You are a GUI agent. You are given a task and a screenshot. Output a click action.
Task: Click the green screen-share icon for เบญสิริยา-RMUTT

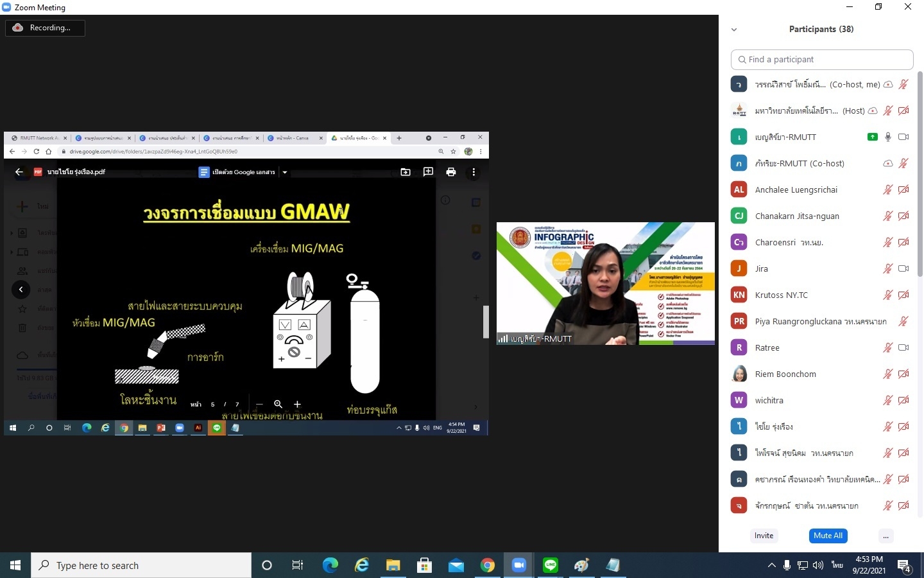coord(872,137)
